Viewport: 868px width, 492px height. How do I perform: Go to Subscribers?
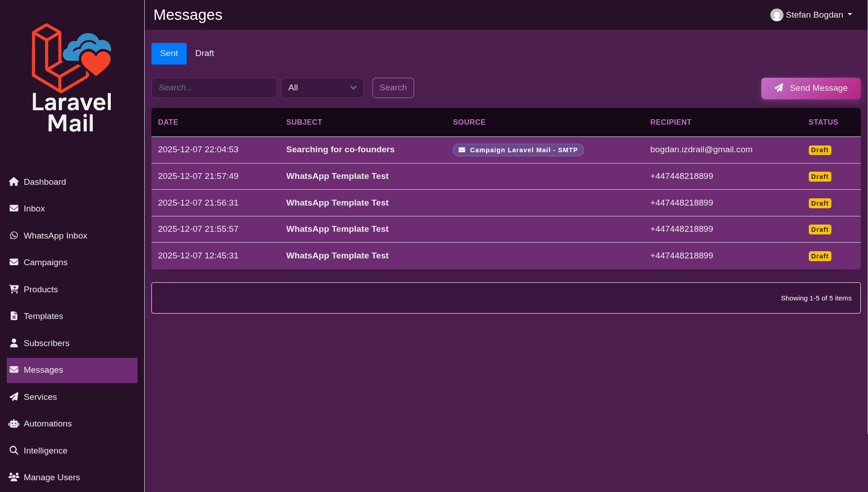click(72, 343)
